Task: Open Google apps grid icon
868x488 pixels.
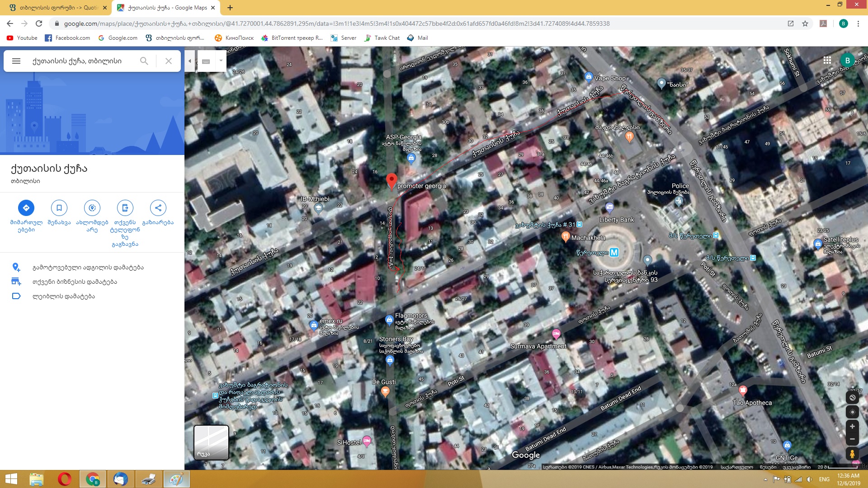Action: click(x=827, y=60)
